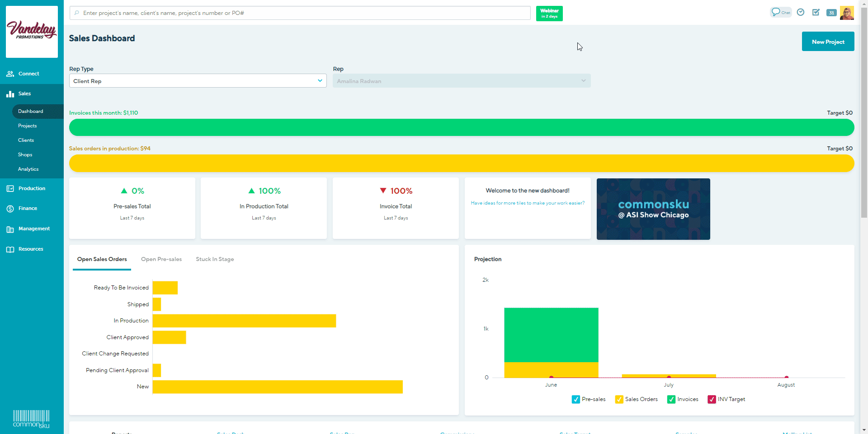Viewport: 868px width, 434px height.
Task: Click the clock icon in the top bar
Action: [x=800, y=12]
